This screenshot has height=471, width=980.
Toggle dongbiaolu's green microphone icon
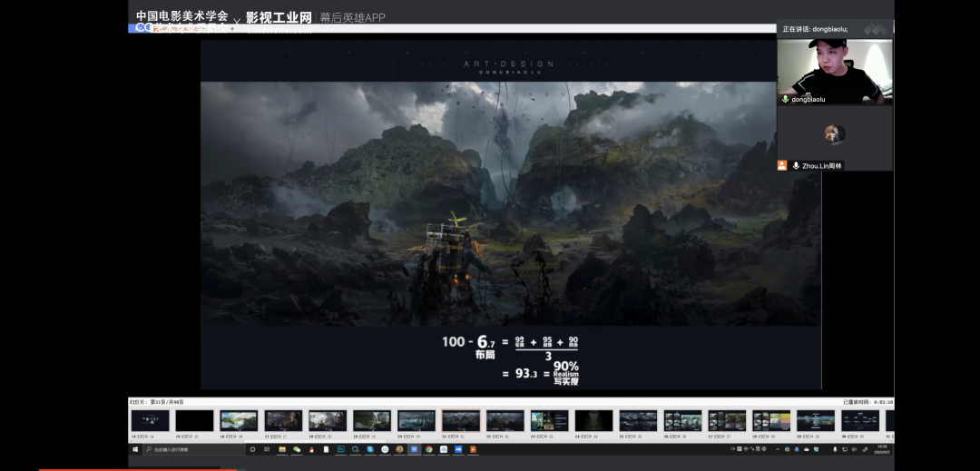pyautogui.click(x=785, y=99)
